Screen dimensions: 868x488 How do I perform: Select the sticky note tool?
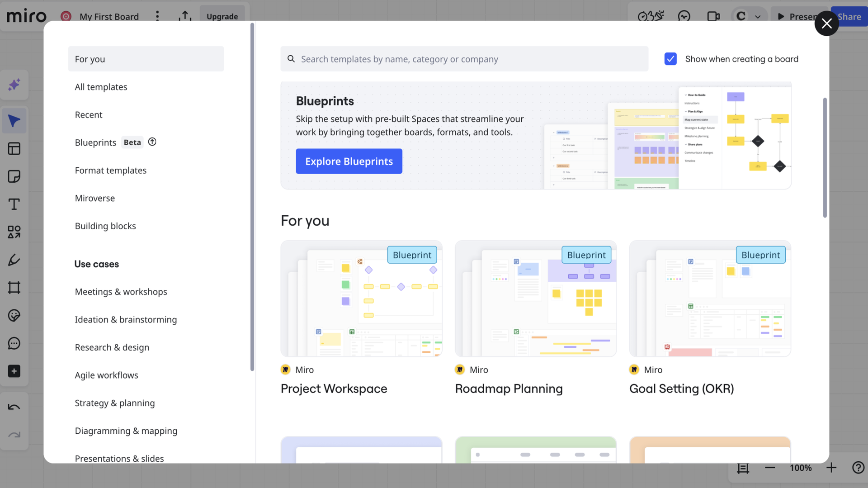click(x=14, y=176)
